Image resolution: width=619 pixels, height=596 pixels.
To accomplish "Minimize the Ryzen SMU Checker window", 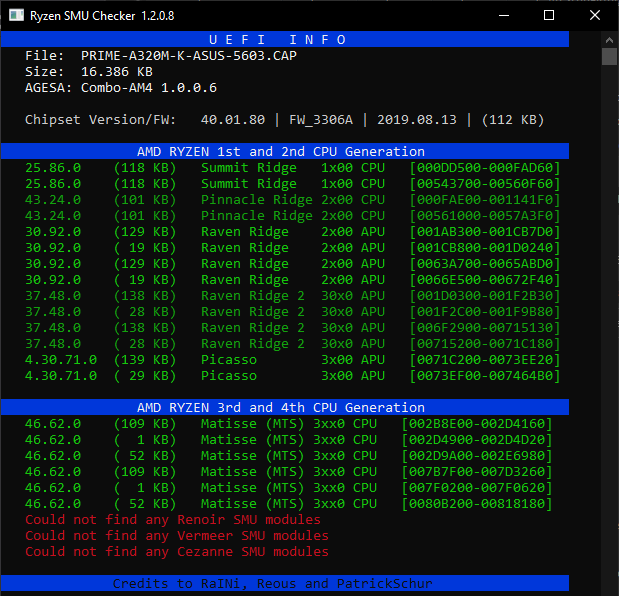I will (x=504, y=15).
